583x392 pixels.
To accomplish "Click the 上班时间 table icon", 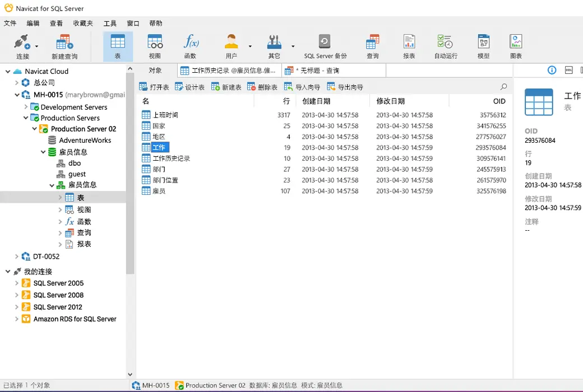I will (x=146, y=115).
